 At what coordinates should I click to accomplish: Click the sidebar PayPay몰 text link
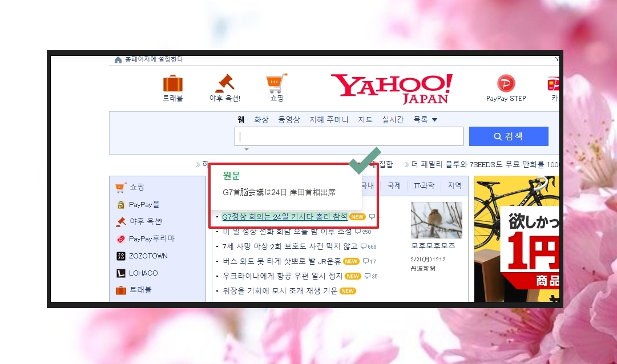pos(144,205)
